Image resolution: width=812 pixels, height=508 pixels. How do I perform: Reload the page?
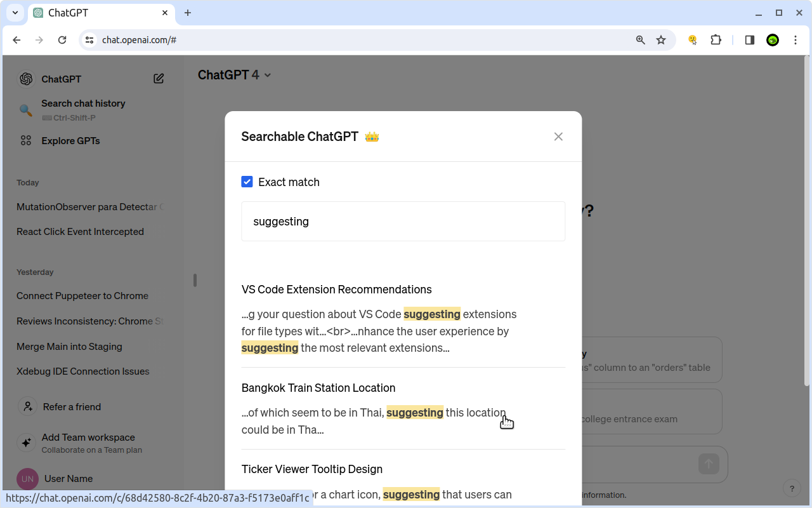coord(62,40)
